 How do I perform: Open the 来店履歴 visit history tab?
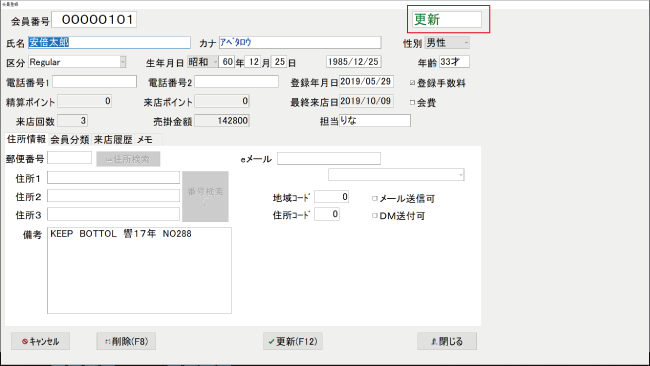point(113,140)
